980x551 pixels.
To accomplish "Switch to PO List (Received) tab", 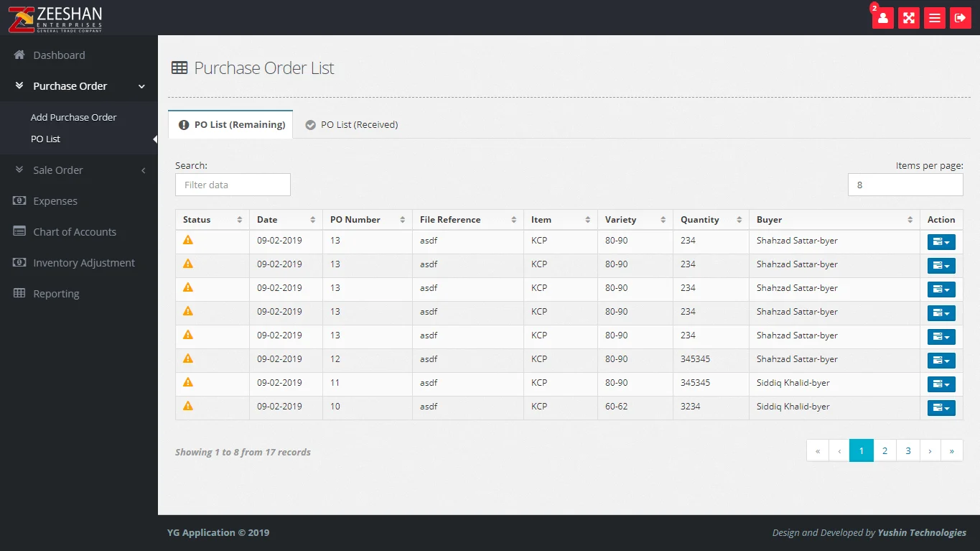I will click(352, 125).
